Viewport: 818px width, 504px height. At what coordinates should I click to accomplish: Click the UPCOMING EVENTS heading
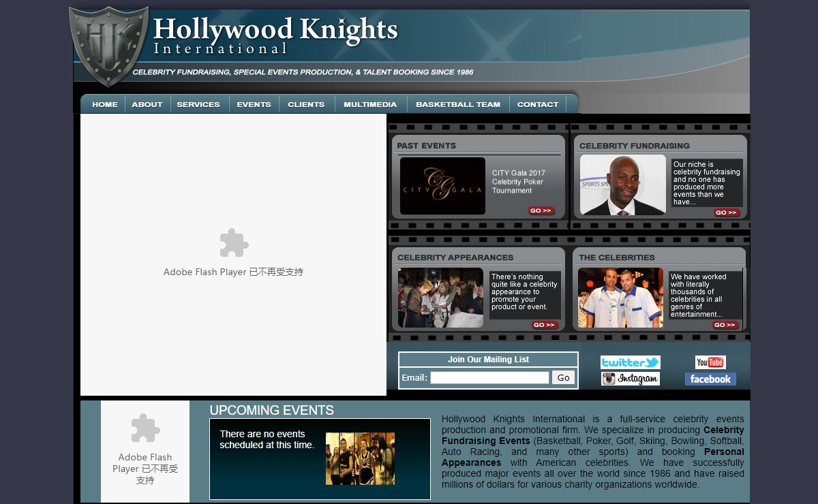(x=271, y=410)
